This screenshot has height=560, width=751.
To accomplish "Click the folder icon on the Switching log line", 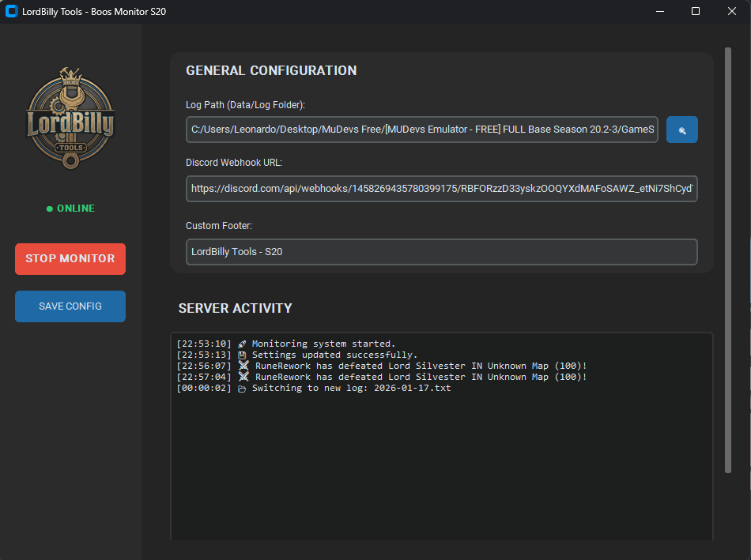I will click(x=243, y=389).
